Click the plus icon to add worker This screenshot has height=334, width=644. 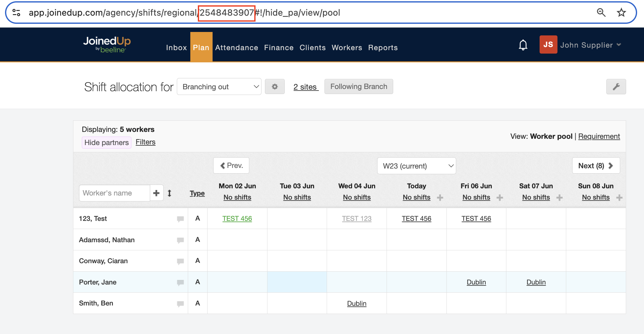(x=156, y=193)
